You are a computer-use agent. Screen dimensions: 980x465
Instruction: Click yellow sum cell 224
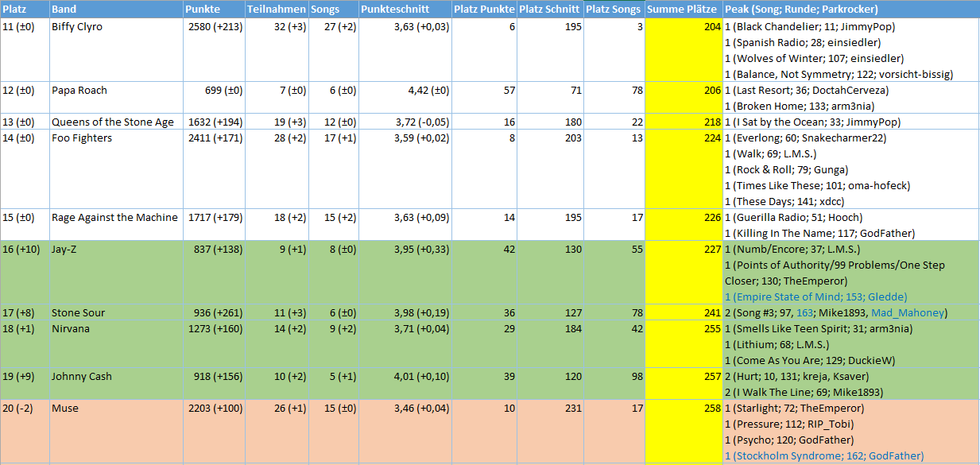click(x=684, y=169)
